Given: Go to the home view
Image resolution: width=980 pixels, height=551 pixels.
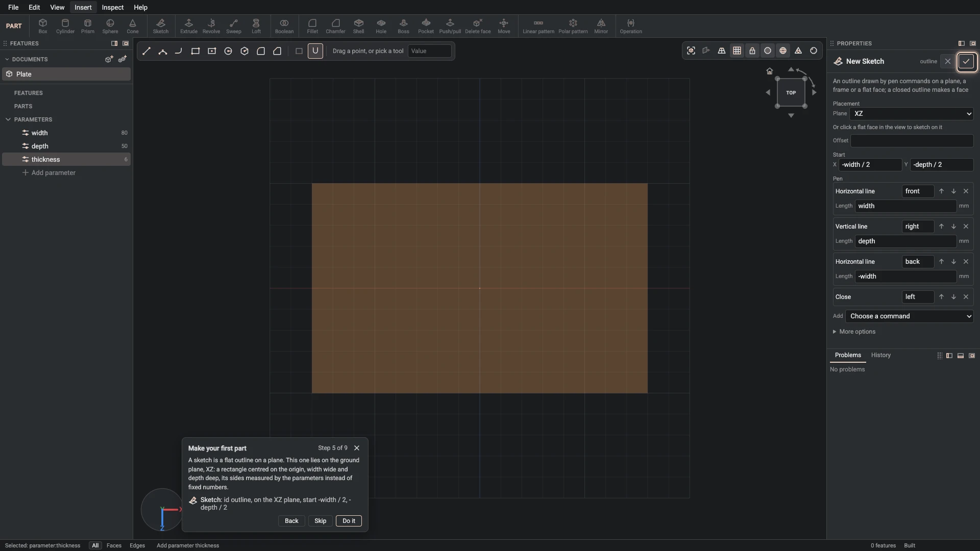Looking at the screenshot, I should [x=770, y=71].
